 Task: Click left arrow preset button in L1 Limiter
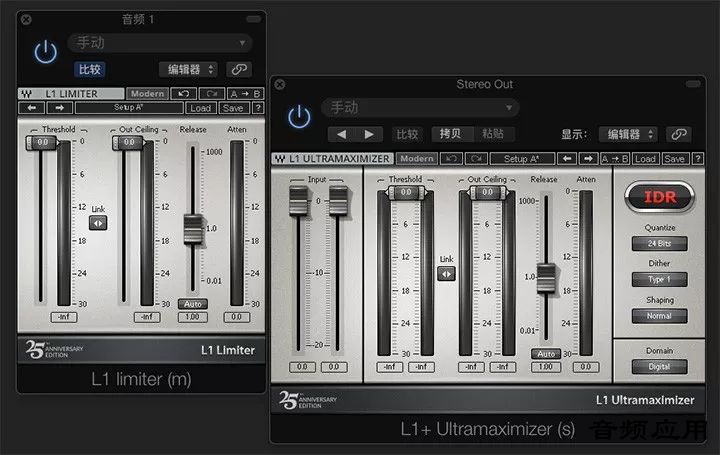32,108
